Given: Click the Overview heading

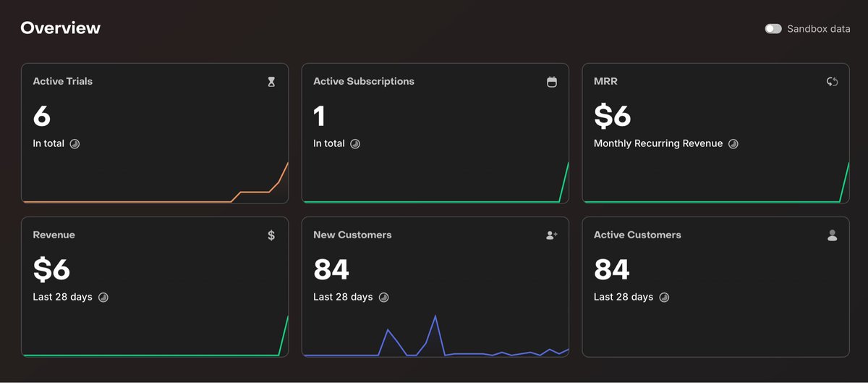Looking at the screenshot, I should [x=61, y=28].
